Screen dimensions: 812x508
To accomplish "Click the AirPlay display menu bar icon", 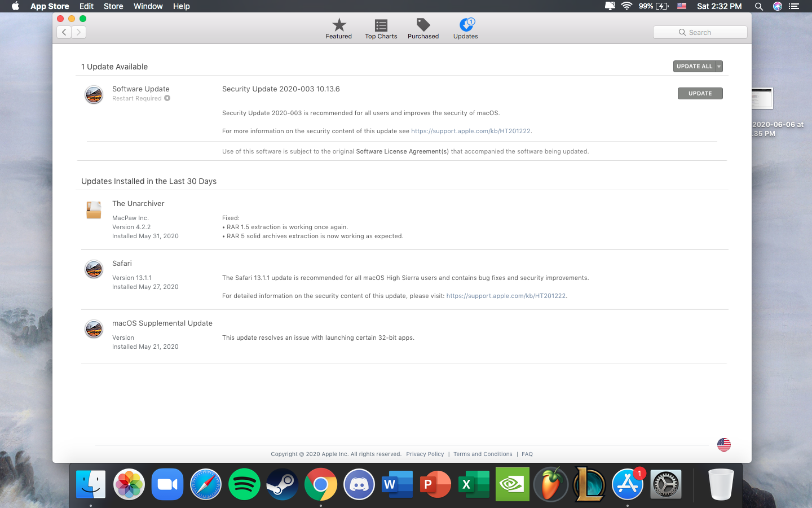I will pyautogui.click(x=610, y=6).
